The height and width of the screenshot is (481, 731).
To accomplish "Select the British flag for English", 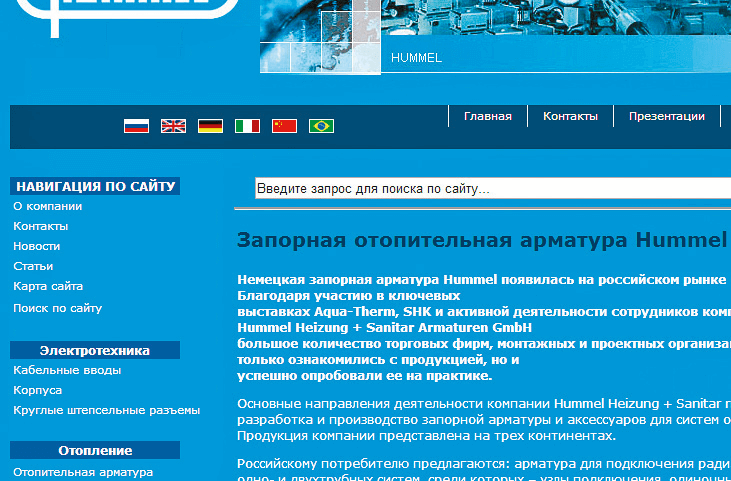I will 173,126.
